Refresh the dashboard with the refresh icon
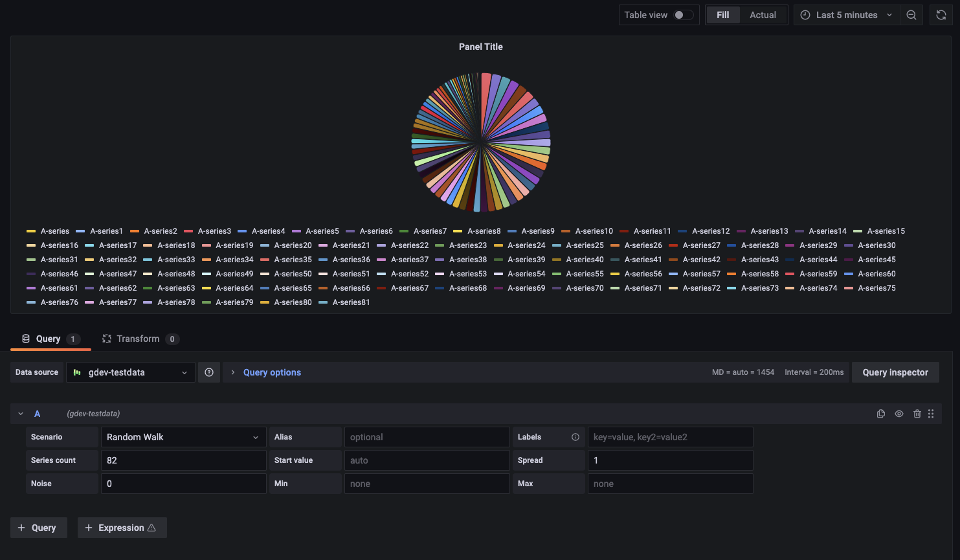Screen dimensions: 960x560 [941, 14]
